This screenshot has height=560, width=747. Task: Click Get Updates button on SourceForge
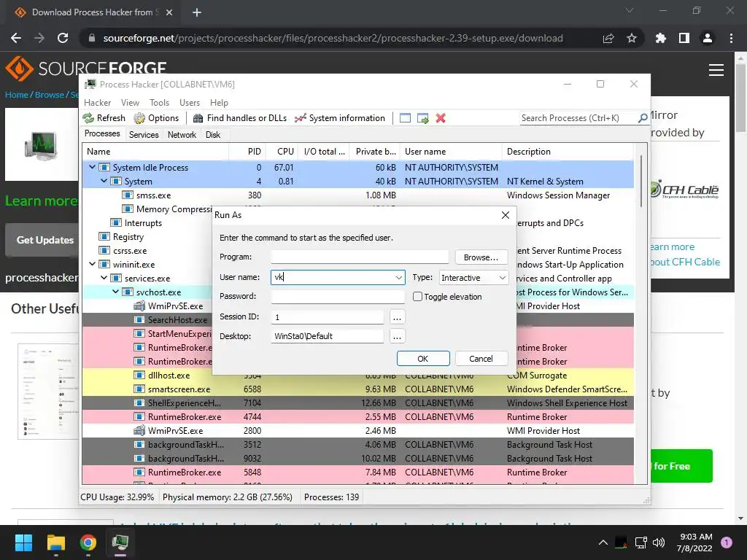(x=43, y=240)
